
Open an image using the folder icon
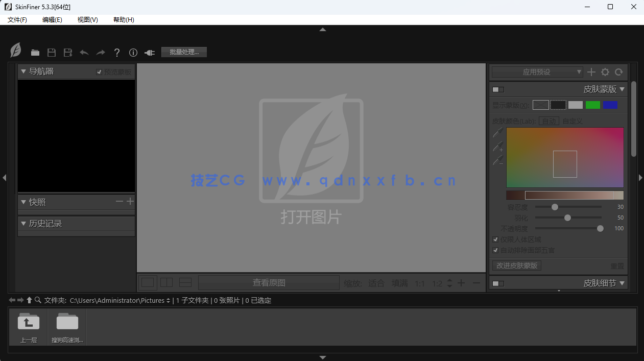click(35, 52)
